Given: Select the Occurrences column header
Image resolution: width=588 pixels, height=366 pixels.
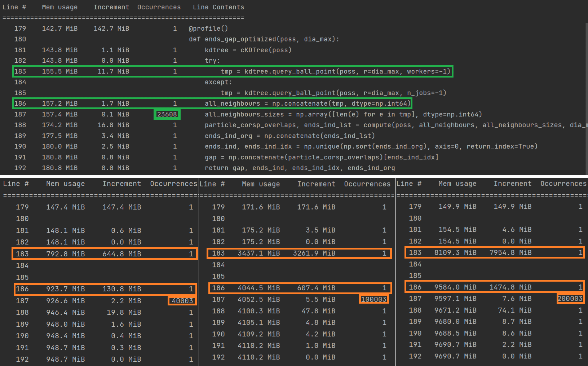Looking at the screenshot, I should [159, 7].
